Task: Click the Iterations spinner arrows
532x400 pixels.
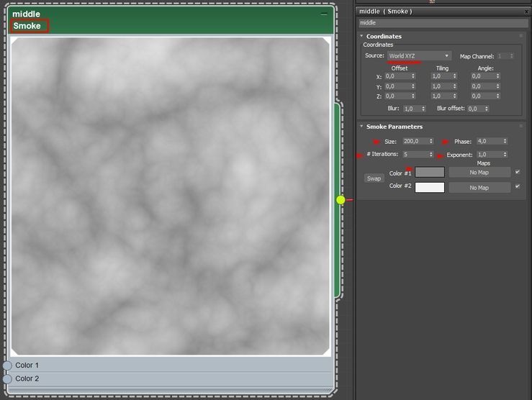Action: pyautogui.click(x=431, y=154)
